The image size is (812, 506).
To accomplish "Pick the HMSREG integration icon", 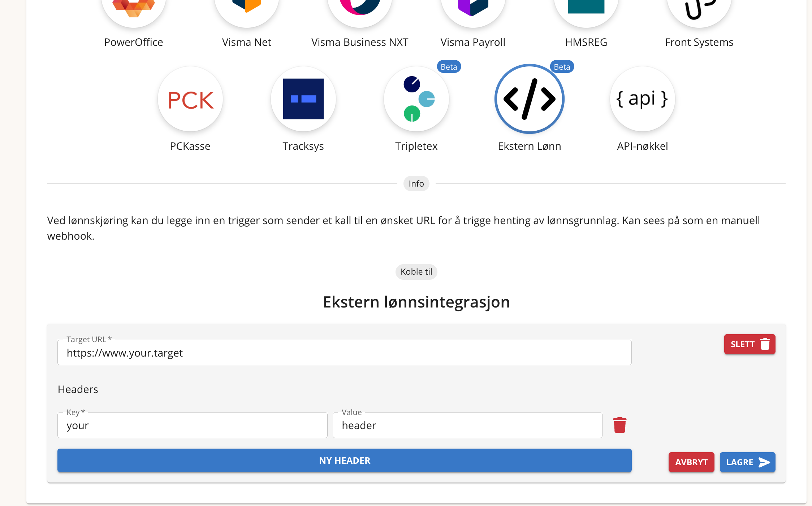I will tap(586, 9).
